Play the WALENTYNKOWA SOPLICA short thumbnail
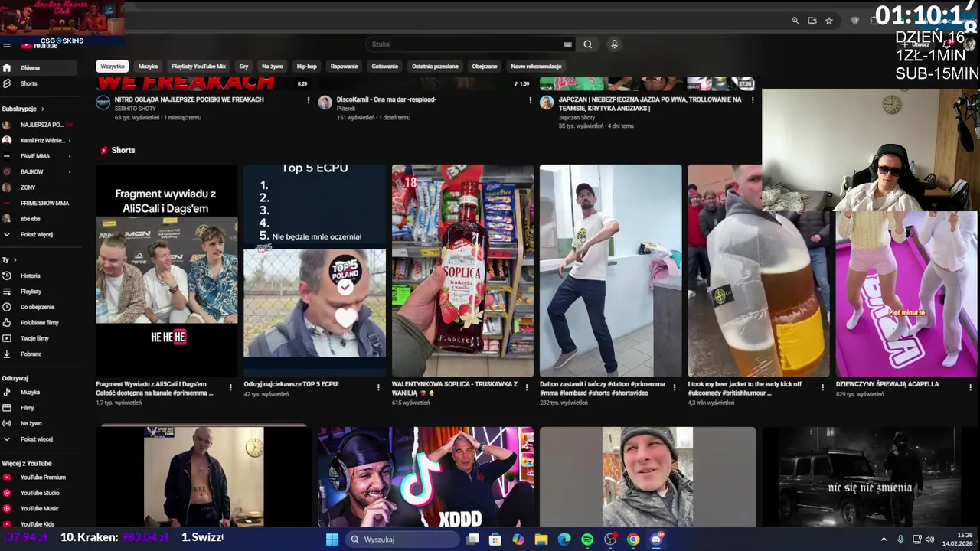 pos(462,271)
